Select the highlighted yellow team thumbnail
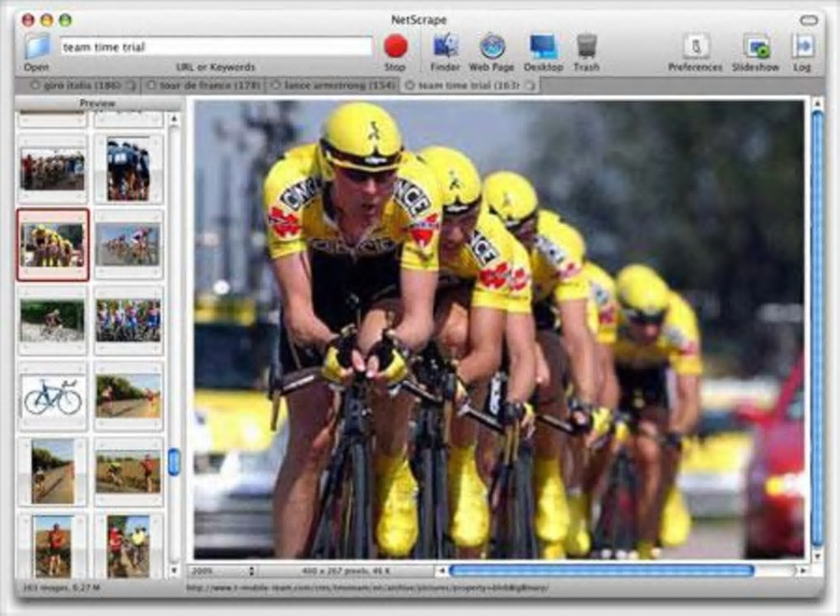Viewport: 840px width, 616px height. tap(53, 245)
